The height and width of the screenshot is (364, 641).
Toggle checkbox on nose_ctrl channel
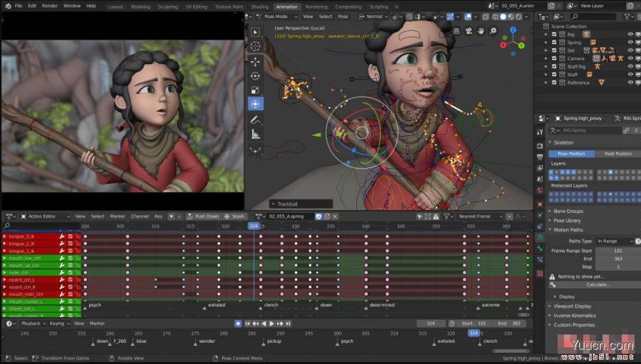tap(70, 272)
